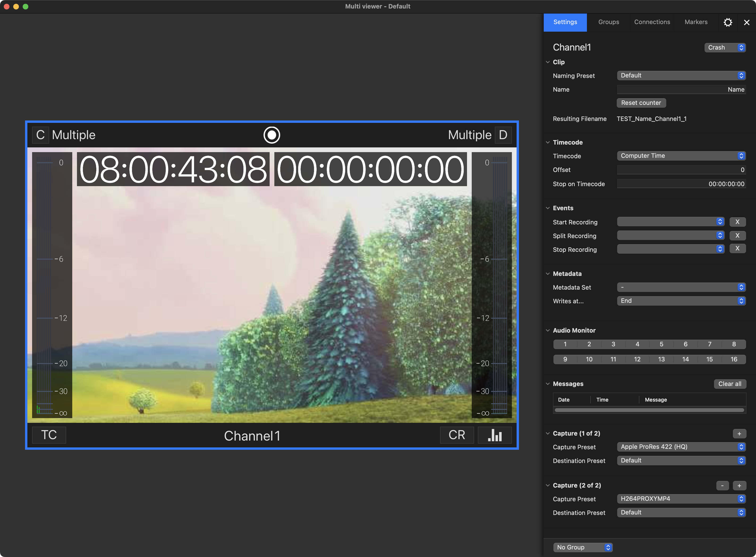Clear the Stop Recording event
The height and width of the screenshot is (557, 756).
click(x=737, y=249)
